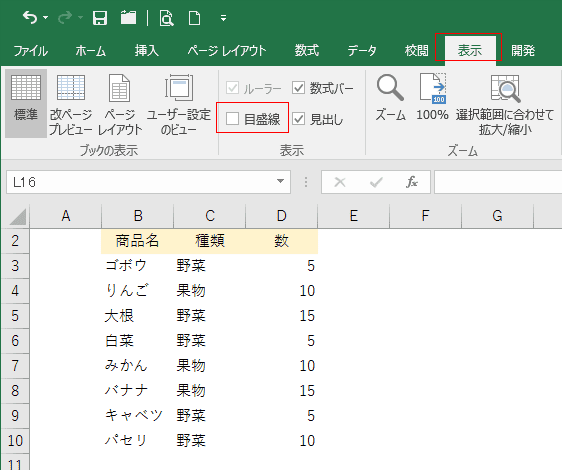Select column B header
Image resolution: width=562 pixels, height=470 pixels.
coord(138,216)
